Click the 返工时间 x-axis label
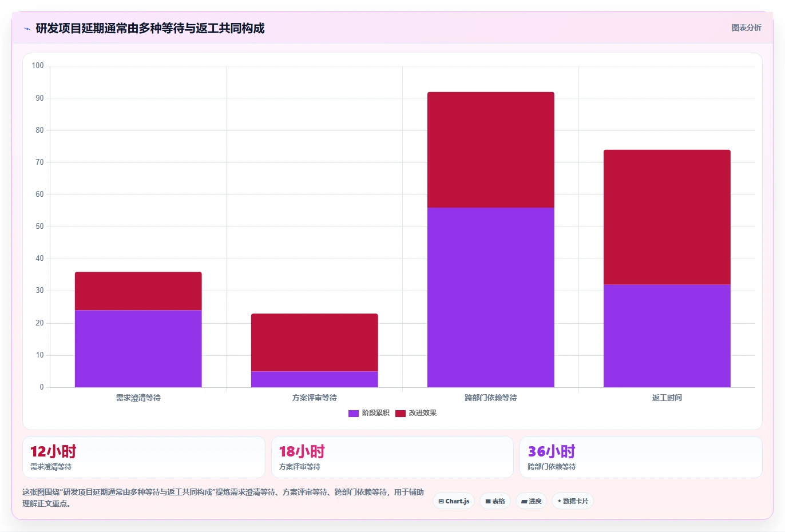Image resolution: width=785 pixels, height=532 pixels. click(x=667, y=398)
